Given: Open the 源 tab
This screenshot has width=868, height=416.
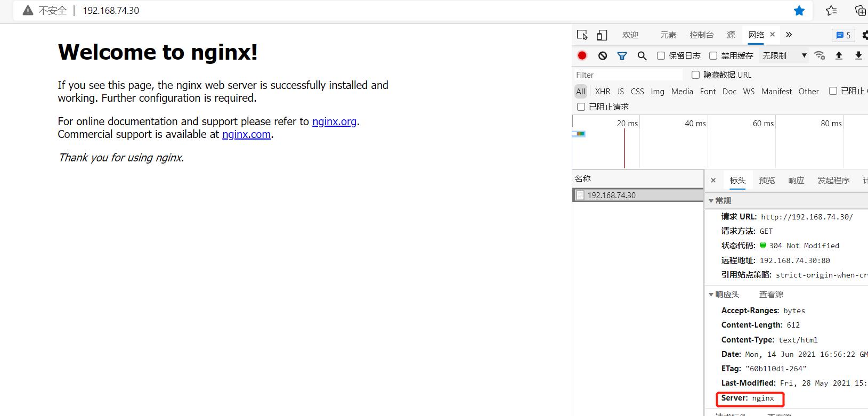Looking at the screenshot, I should pyautogui.click(x=731, y=35).
